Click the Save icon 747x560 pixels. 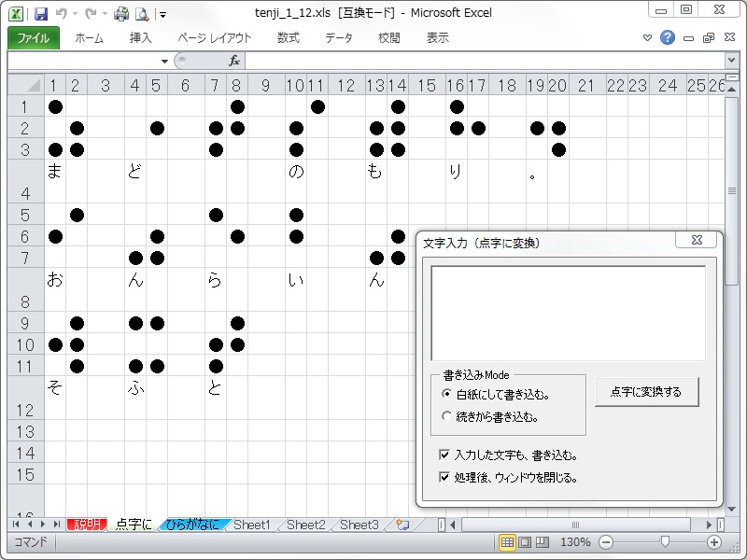[x=42, y=13]
